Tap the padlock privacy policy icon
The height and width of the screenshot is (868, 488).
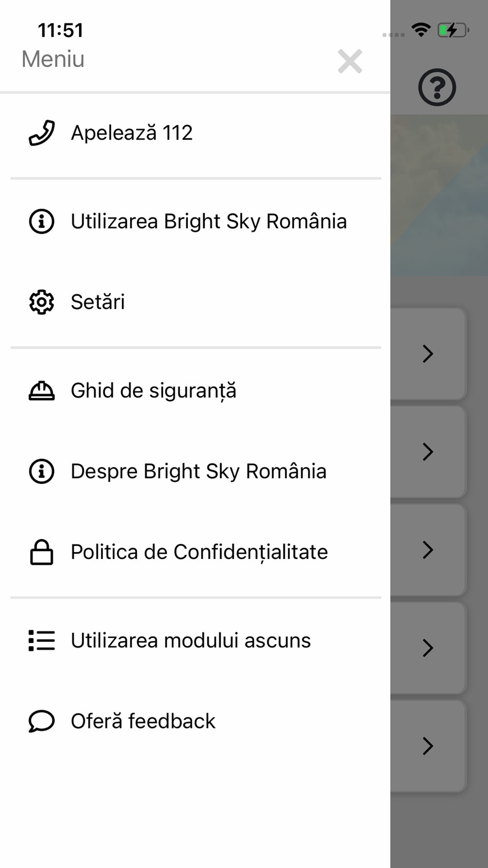point(41,552)
